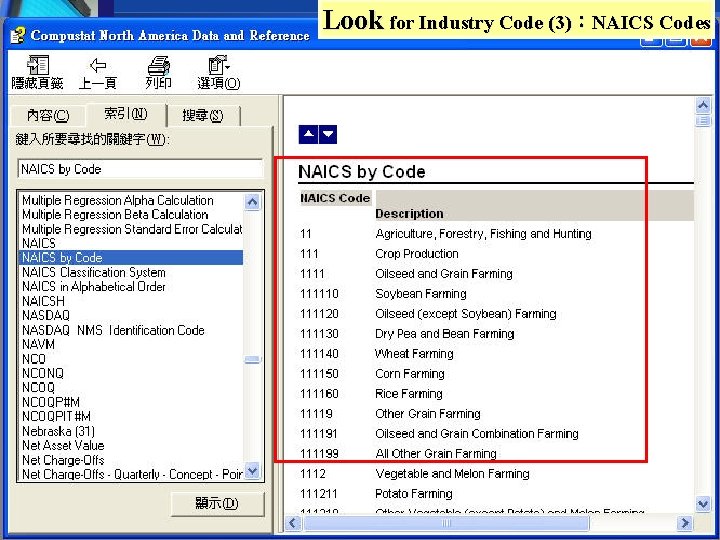Click the Rice Farming row (111160)
Screen dimensions: 720x540
pyautogui.click(x=371, y=394)
